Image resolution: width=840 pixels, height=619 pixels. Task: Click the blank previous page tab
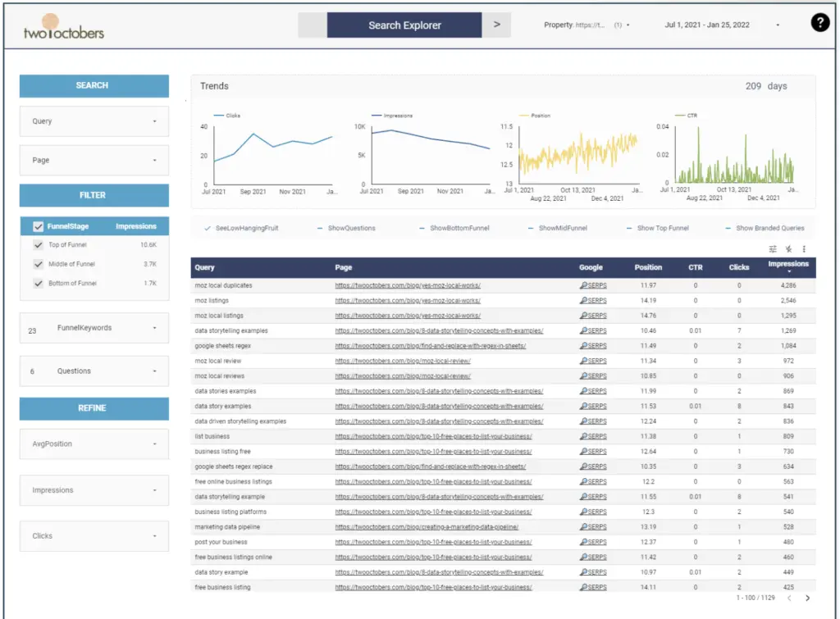pyautogui.click(x=313, y=25)
